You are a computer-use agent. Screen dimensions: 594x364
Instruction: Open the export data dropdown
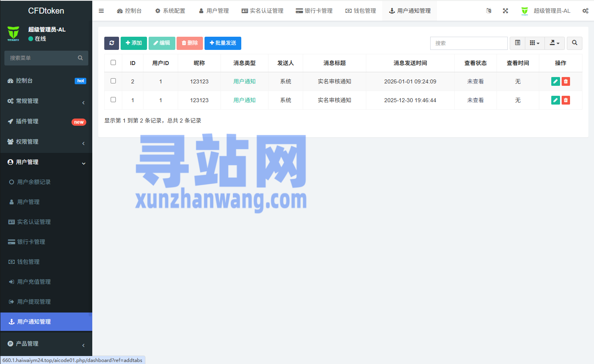click(554, 43)
